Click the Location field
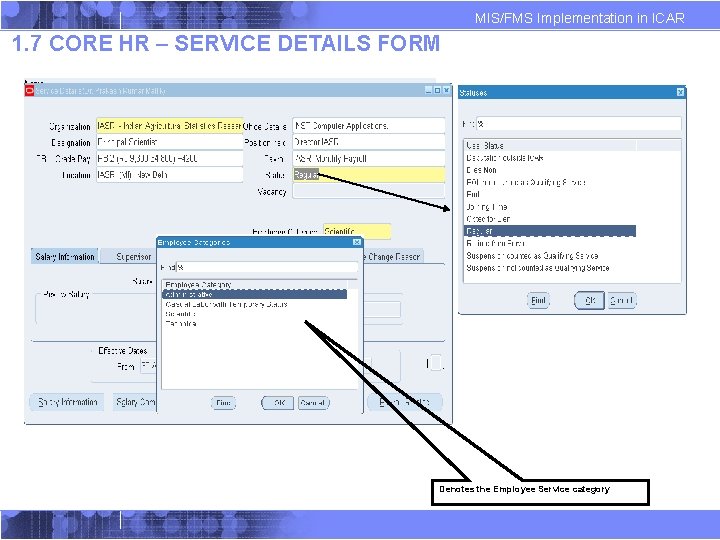The width and height of the screenshot is (720, 540). pyautogui.click(x=169, y=175)
